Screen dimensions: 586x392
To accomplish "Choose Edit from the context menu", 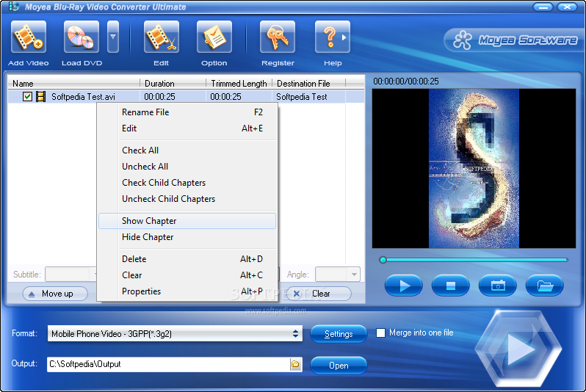I will (x=187, y=128).
